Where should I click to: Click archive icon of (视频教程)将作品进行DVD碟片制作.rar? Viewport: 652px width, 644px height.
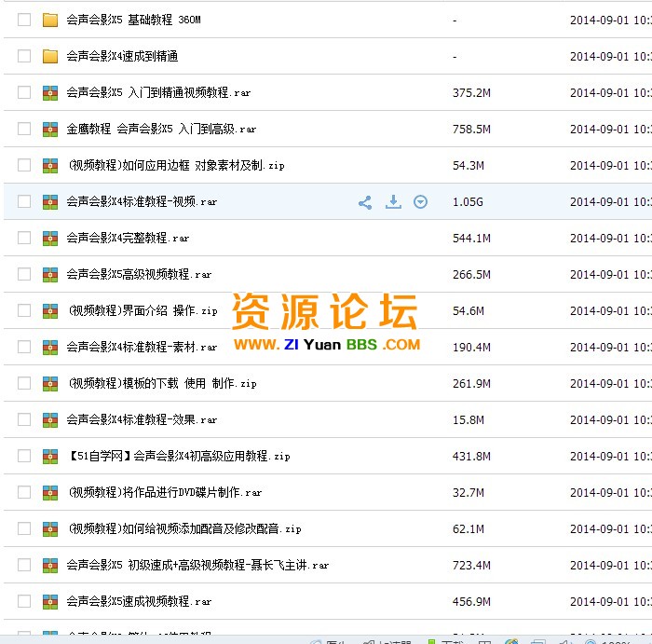[x=50, y=493]
